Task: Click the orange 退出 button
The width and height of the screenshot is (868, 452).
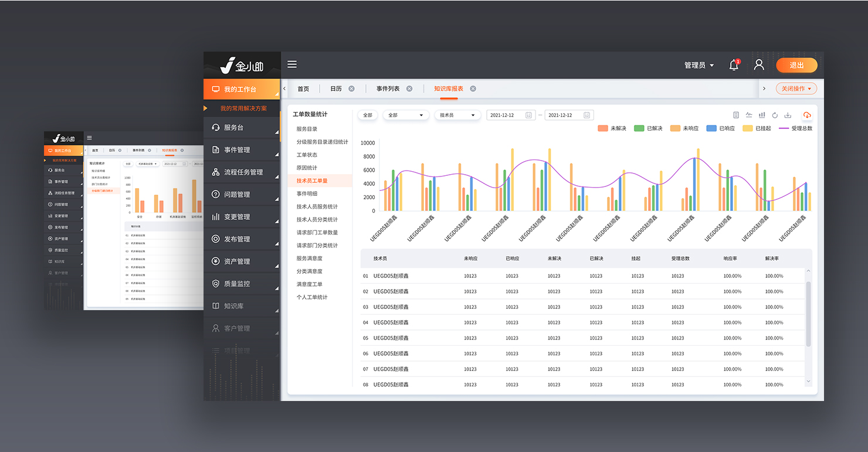Action: [x=796, y=65]
